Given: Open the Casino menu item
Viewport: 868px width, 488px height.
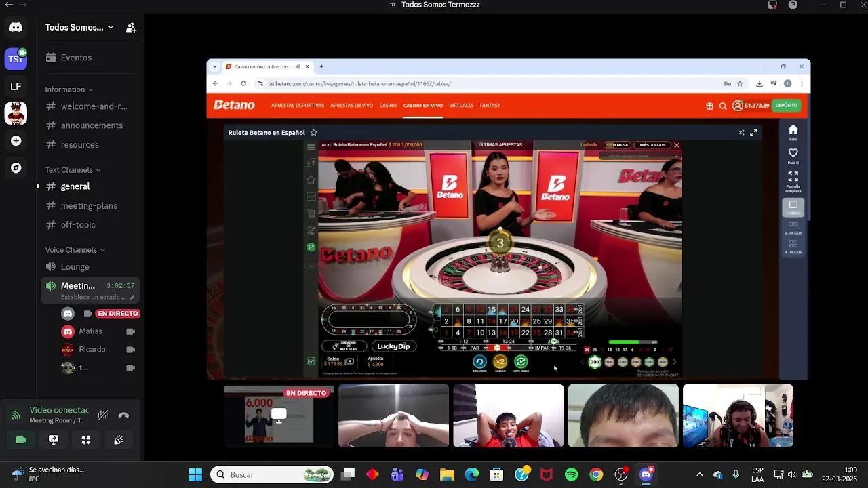Looking at the screenshot, I should [388, 106].
